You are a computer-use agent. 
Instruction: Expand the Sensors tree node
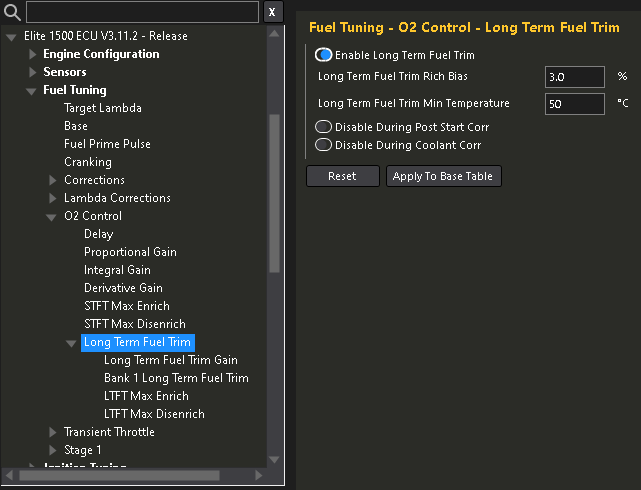[x=33, y=72]
